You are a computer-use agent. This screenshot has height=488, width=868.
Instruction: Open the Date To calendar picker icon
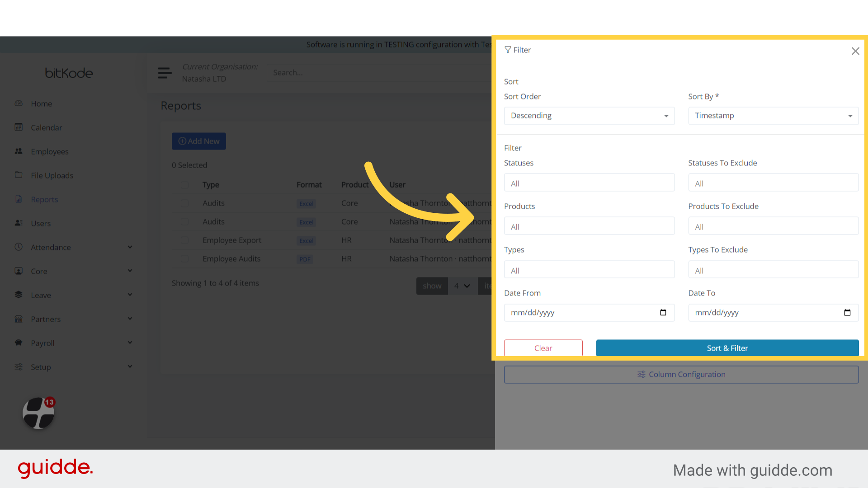point(847,312)
